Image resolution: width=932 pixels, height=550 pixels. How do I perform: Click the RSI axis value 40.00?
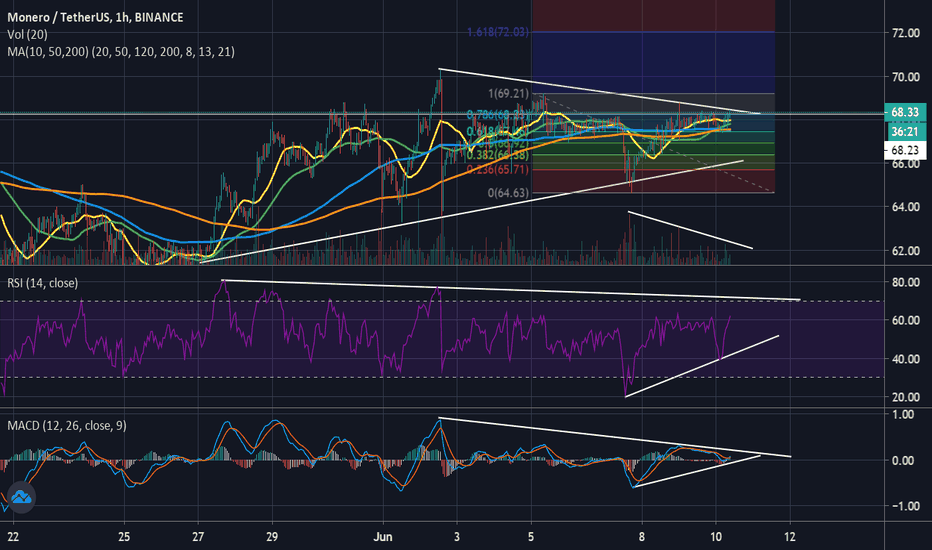click(906, 359)
